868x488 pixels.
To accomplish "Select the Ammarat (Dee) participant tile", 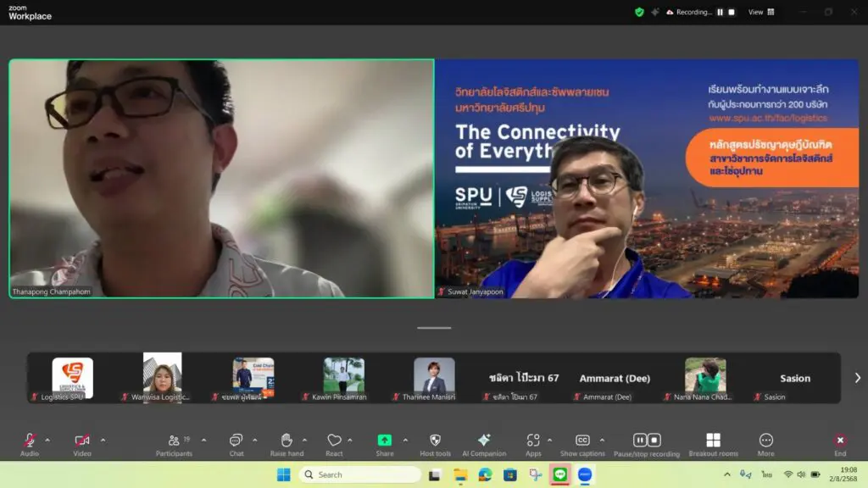I will [615, 378].
